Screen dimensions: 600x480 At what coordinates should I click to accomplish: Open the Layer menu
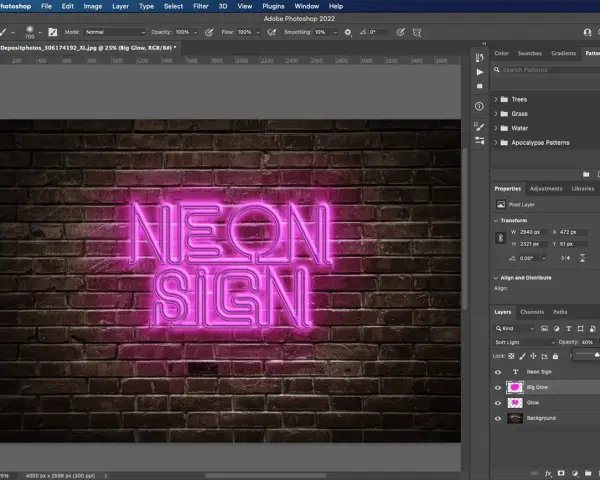[x=121, y=6]
